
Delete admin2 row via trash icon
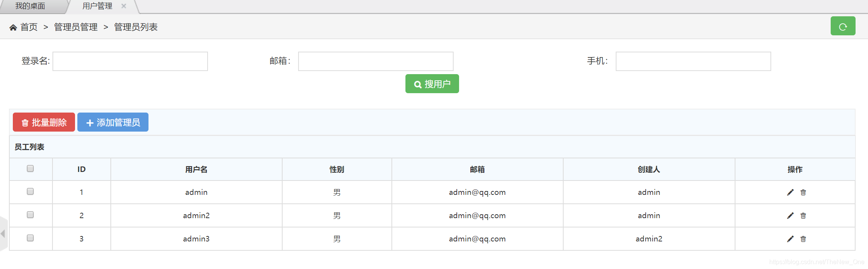(803, 215)
